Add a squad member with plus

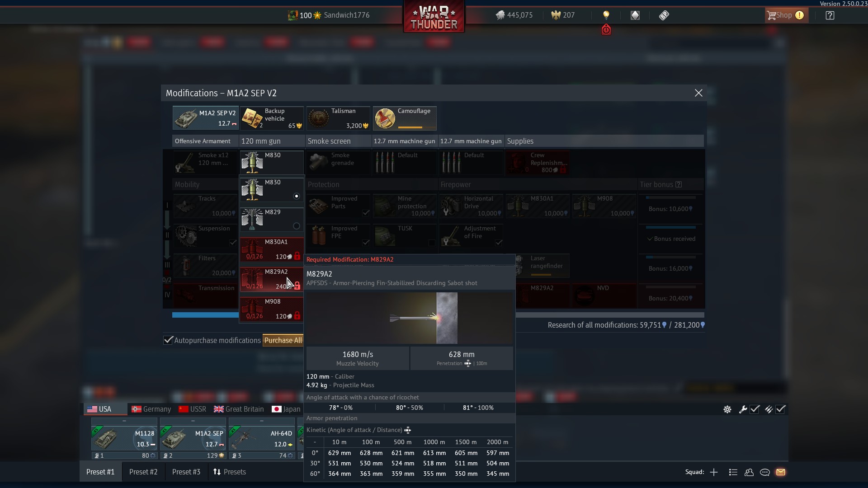click(714, 472)
